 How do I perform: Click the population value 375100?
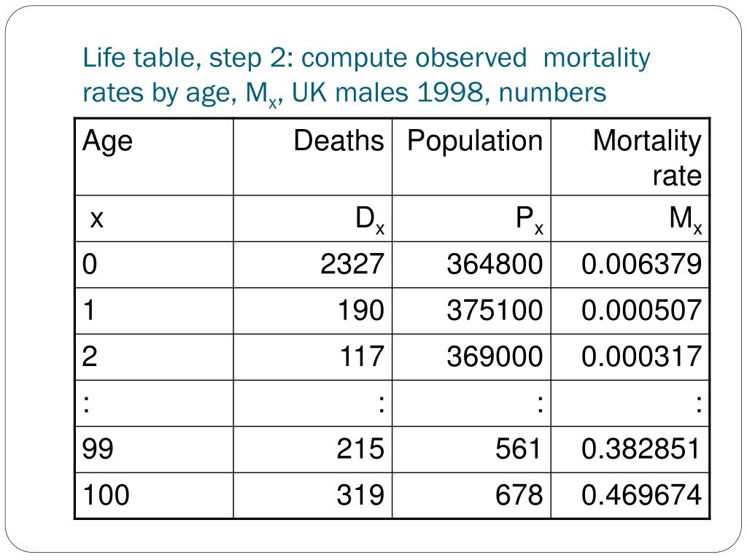pyautogui.click(x=495, y=311)
